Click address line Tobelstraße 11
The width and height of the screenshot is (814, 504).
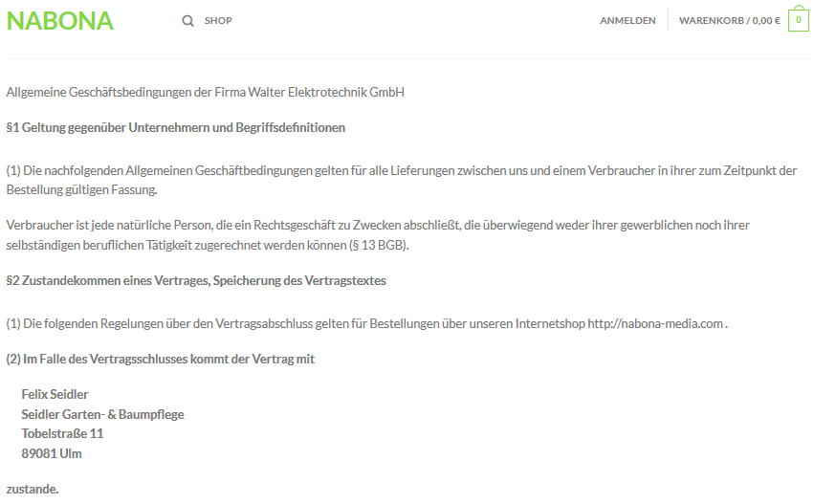(x=62, y=433)
